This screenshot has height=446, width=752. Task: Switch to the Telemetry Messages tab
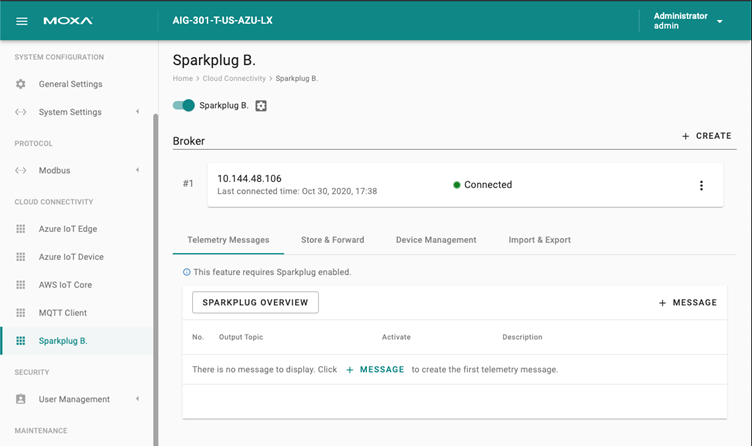(x=228, y=240)
